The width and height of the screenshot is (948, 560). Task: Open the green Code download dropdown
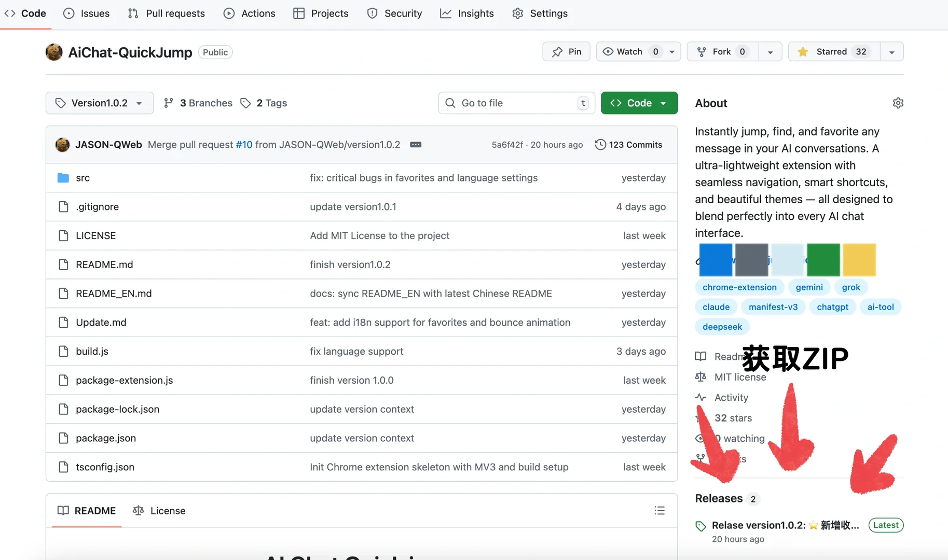click(639, 103)
